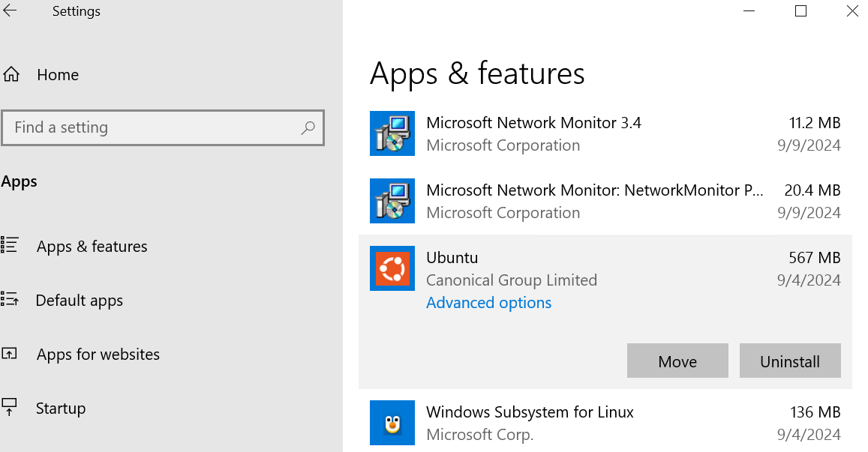Screen dimensions: 868x452
Task: Open Startup section
Action: click(61, 409)
